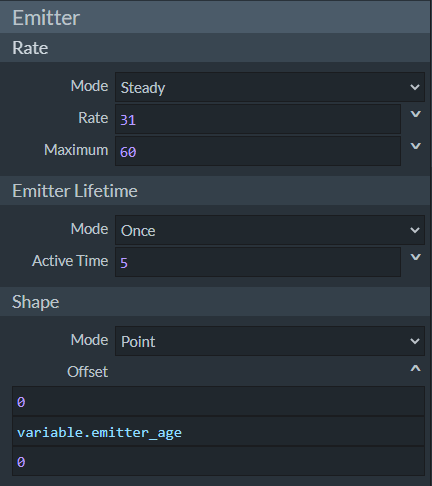Click the Maximum input field containing 60
Image resolution: width=432 pixels, height=486 pixels.
coord(258,151)
